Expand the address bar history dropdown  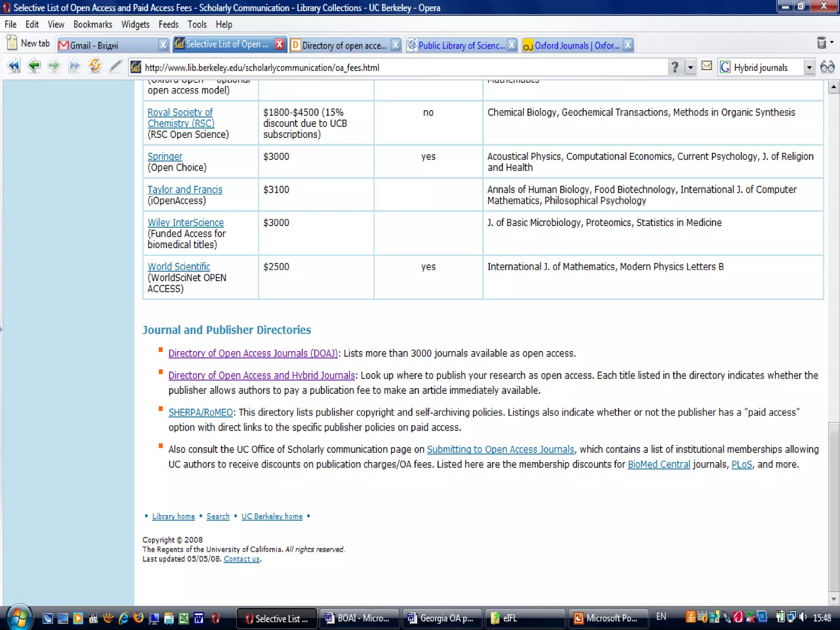691,67
